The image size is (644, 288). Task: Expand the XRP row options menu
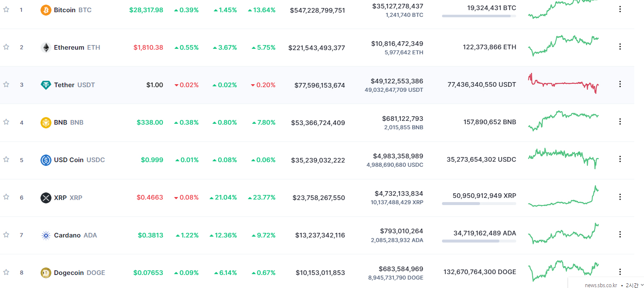(620, 197)
